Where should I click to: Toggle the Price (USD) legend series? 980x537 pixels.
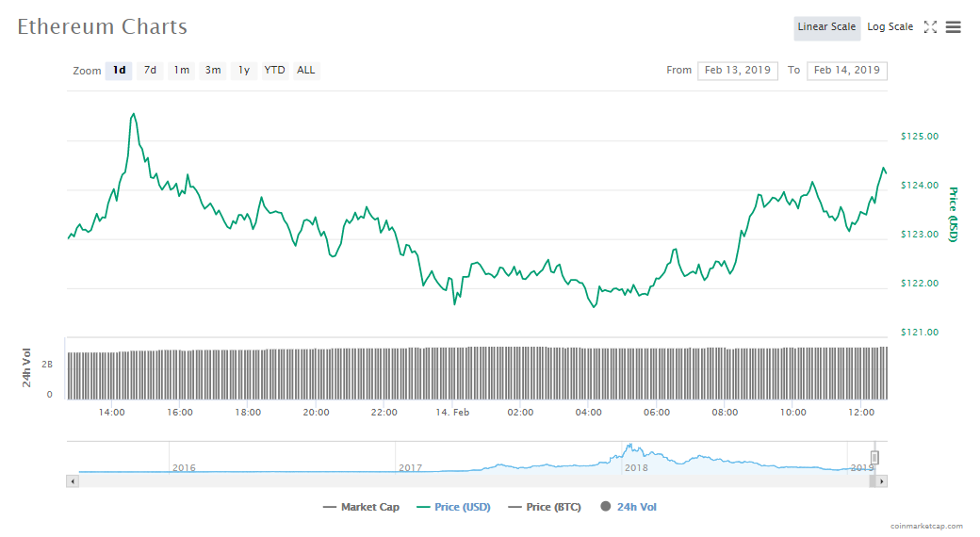[x=453, y=507]
